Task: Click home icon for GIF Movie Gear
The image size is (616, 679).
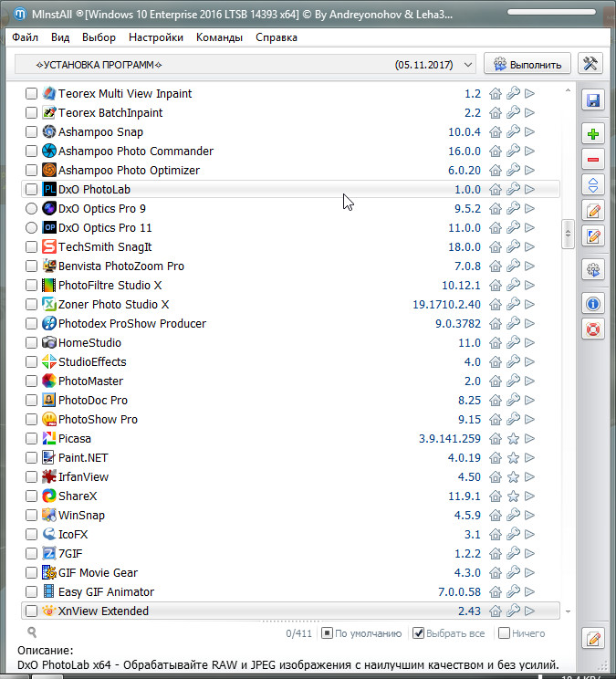Action: pos(496,573)
